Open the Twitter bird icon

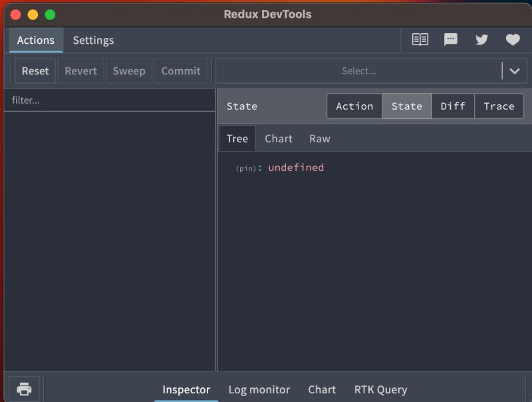(481, 39)
